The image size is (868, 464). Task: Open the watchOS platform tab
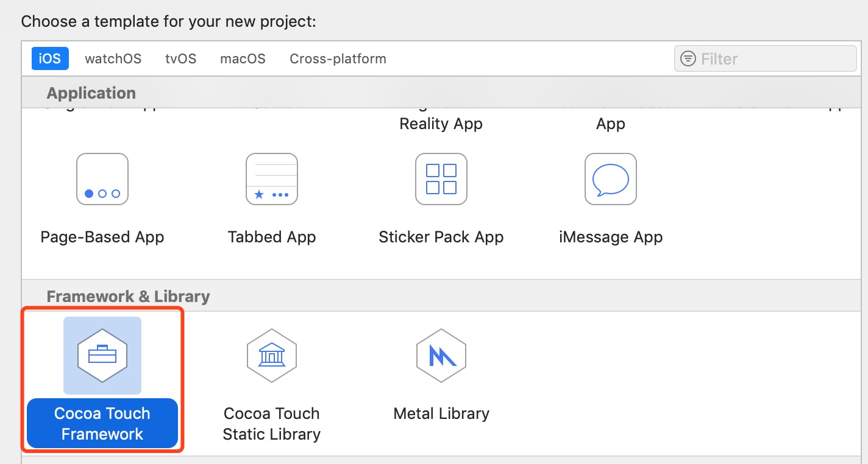click(113, 58)
